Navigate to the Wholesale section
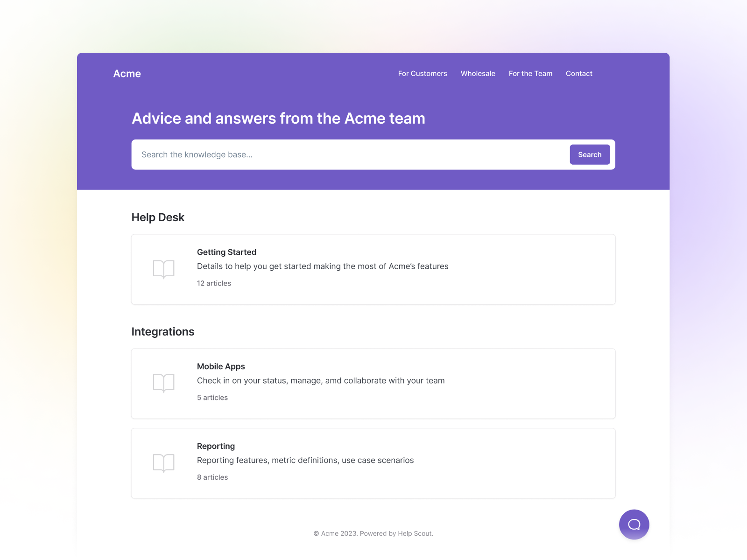Viewport: 747px width, 560px height. point(478,74)
